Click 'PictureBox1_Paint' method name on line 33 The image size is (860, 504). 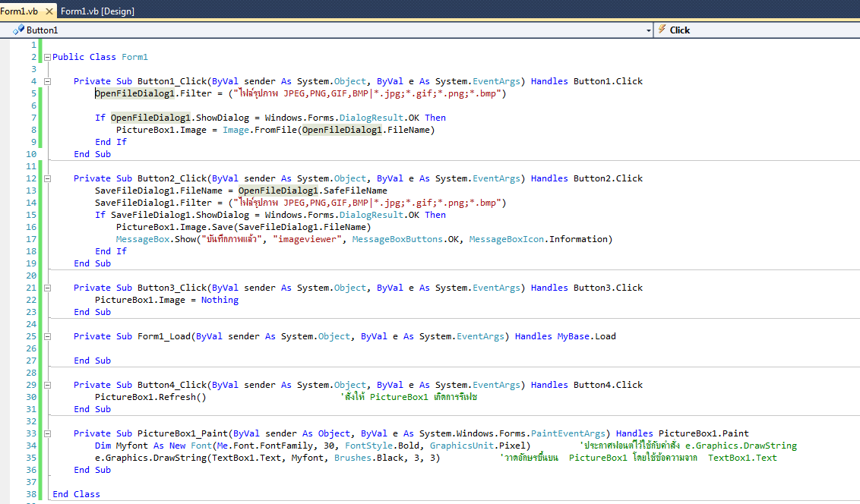pyautogui.click(x=182, y=433)
